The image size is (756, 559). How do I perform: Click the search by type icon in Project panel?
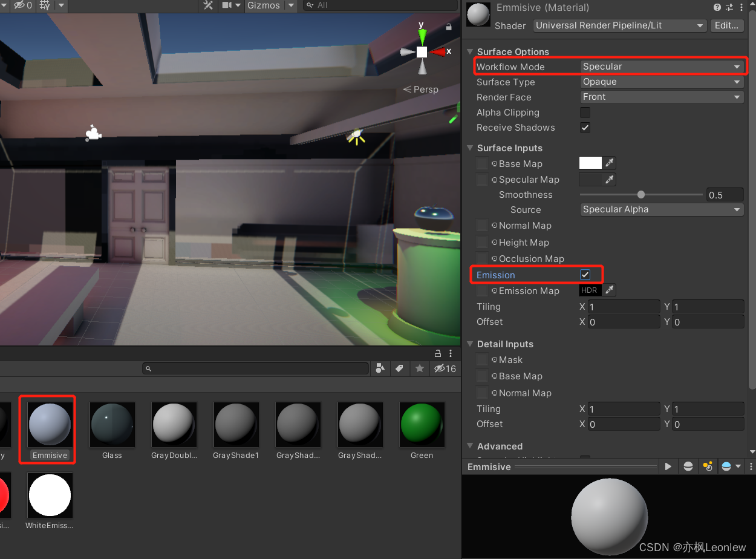pos(380,368)
